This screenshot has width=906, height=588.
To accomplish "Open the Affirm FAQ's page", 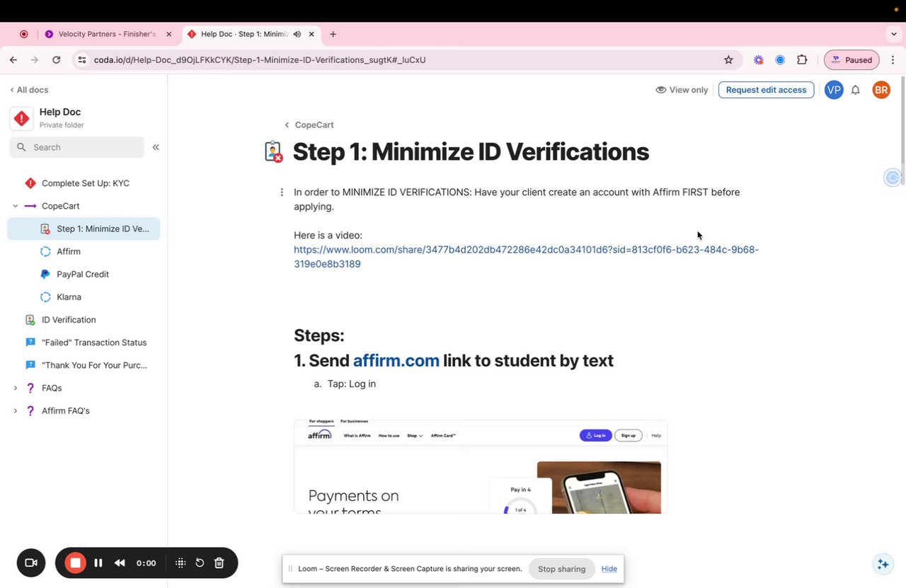I will click(66, 410).
